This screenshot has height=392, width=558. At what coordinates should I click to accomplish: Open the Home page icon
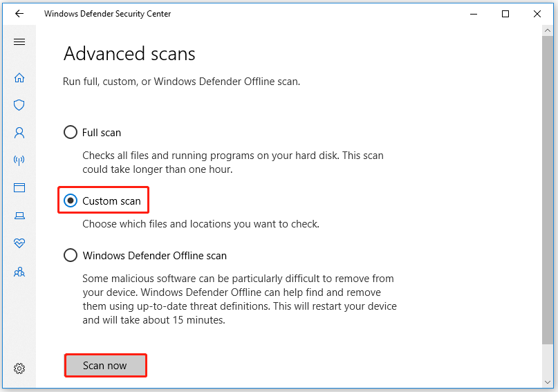pyautogui.click(x=19, y=77)
